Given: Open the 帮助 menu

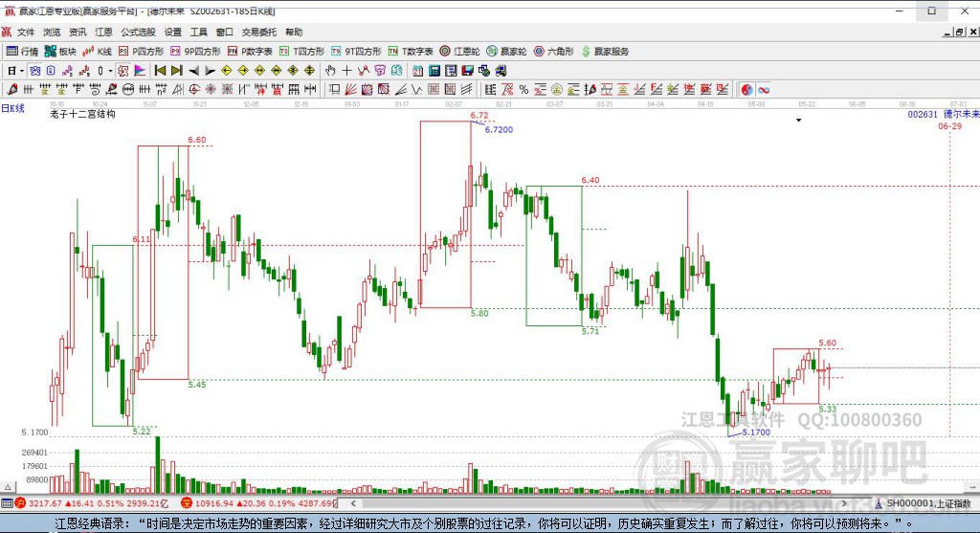Looking at the screenshot, I should (293, 32).
